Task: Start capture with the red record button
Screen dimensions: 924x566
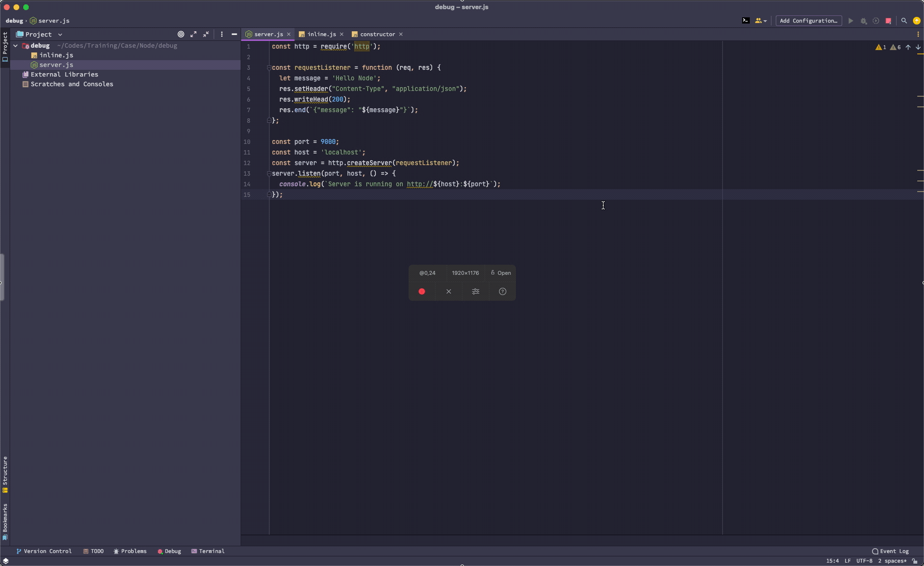Action: [422, 292]
